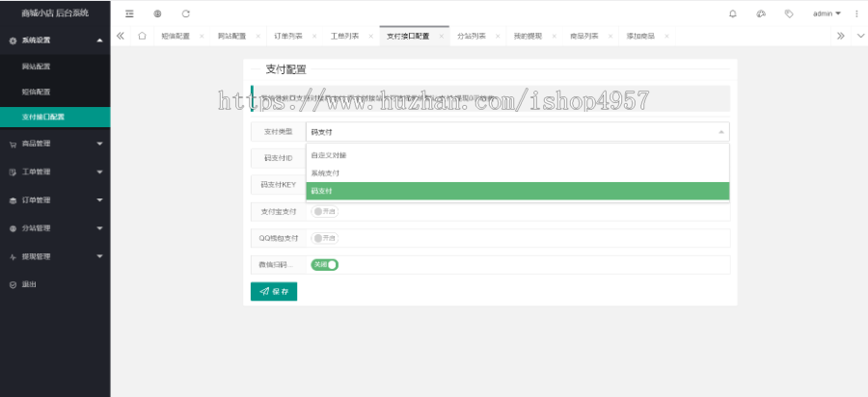Choose 自定义对接 from payment type list
Screen dimensions: 868x397
518,155
